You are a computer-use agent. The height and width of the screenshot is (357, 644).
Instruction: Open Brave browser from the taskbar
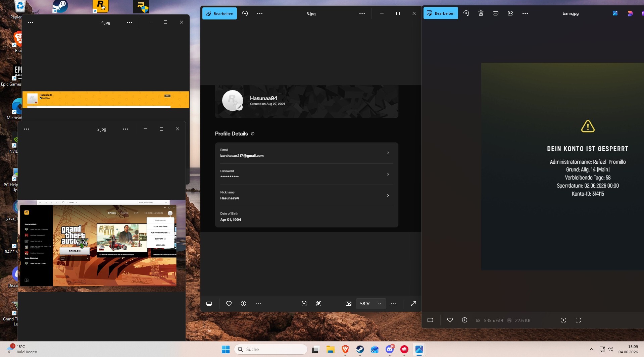click(345, 349)
